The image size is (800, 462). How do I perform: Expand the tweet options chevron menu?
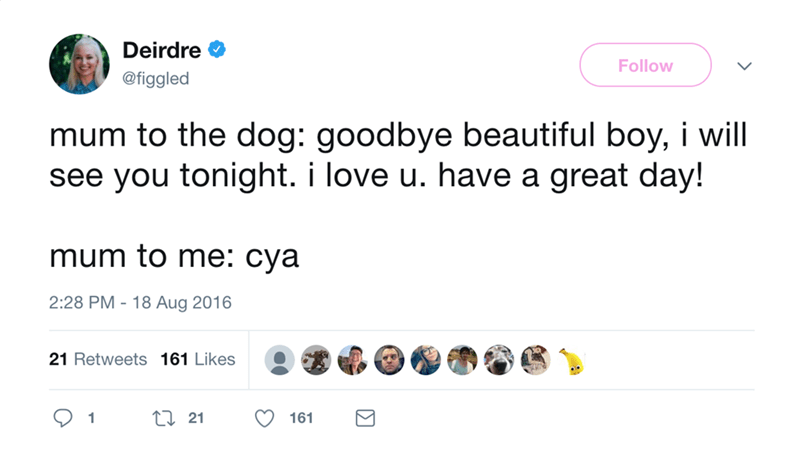click(x=742, y=66)
